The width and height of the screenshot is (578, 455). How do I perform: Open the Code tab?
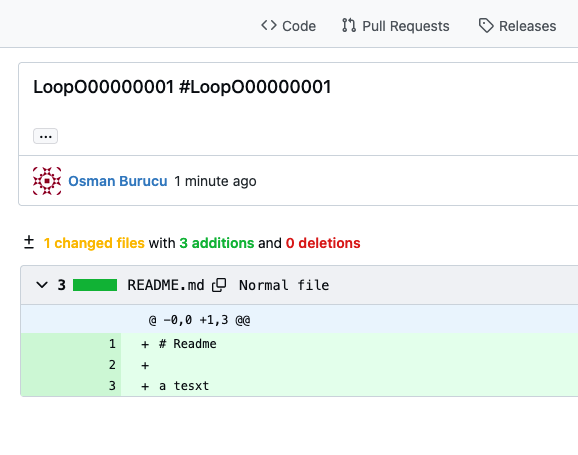tap(288, 26)
